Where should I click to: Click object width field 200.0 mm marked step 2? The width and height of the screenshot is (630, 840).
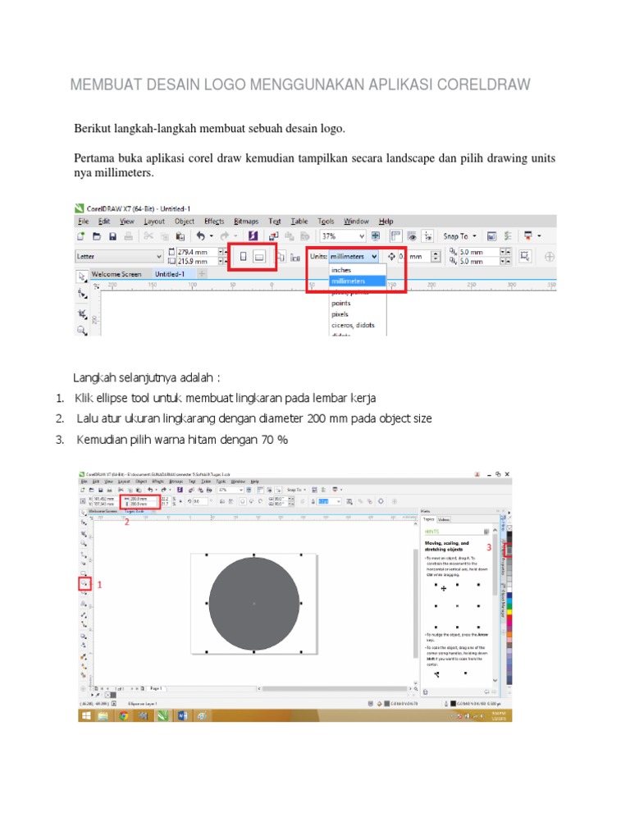click(x=142, y=499)
